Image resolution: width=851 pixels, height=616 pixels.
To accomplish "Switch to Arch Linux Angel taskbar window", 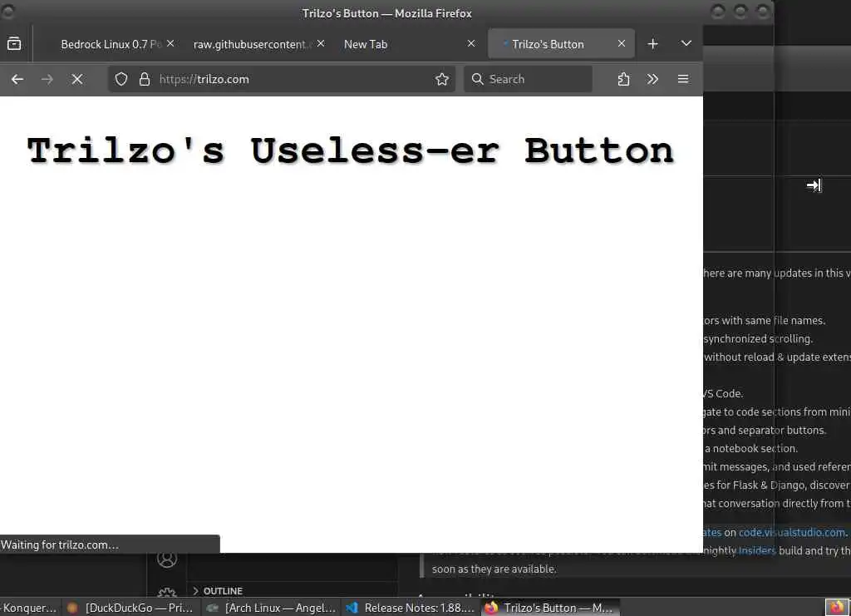I will tap(271, 608).
